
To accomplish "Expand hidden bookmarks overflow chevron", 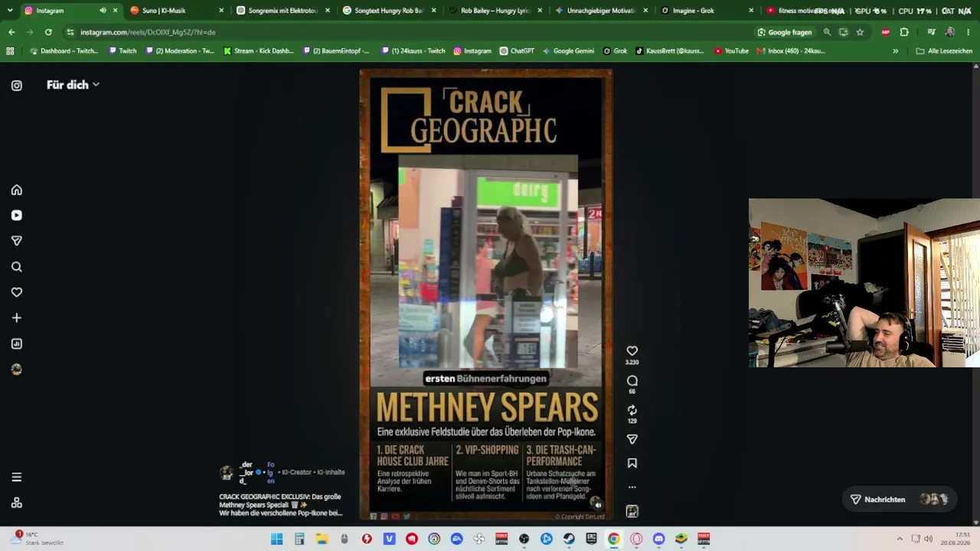I will 896,51.
